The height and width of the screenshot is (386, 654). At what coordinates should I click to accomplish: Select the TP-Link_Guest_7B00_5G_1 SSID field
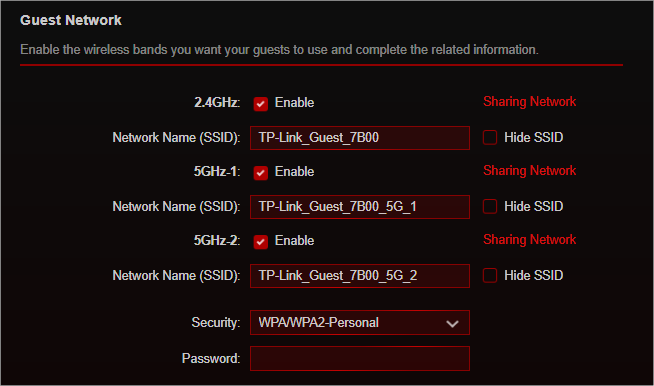(x=360, y=207)
